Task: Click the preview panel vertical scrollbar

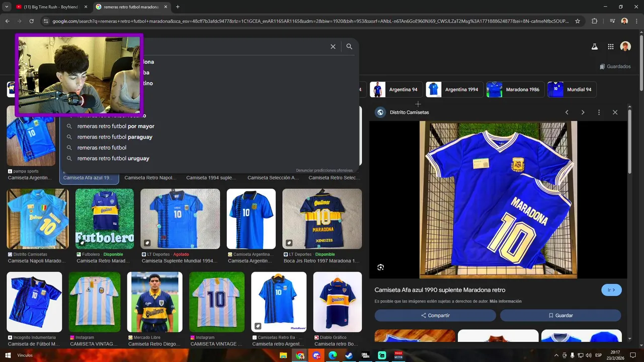Action: click(x=630, y=142)
